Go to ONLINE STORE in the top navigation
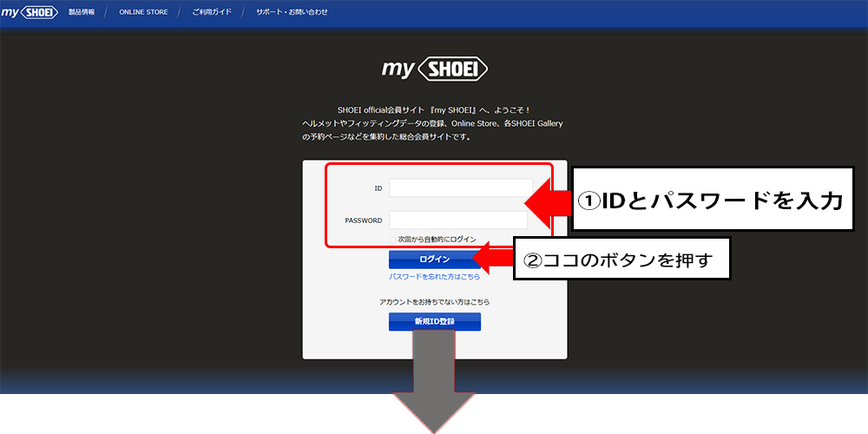 coord(143,13)
